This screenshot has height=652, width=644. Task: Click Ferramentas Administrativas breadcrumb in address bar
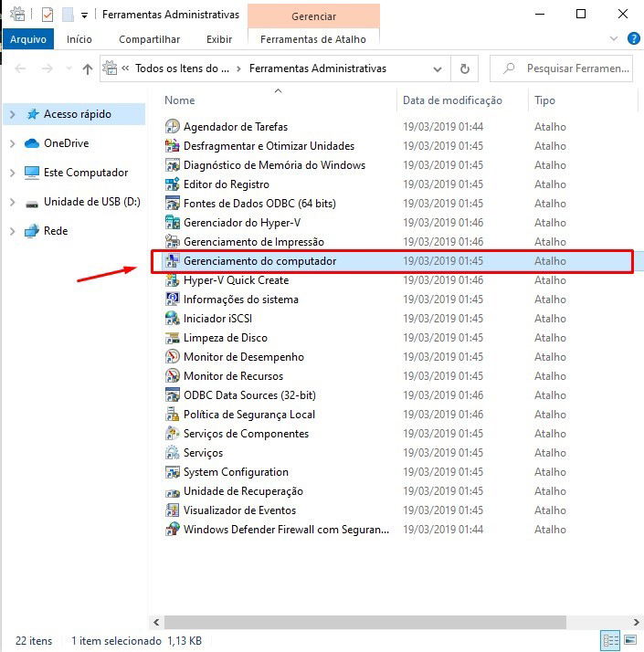(318, 68)
